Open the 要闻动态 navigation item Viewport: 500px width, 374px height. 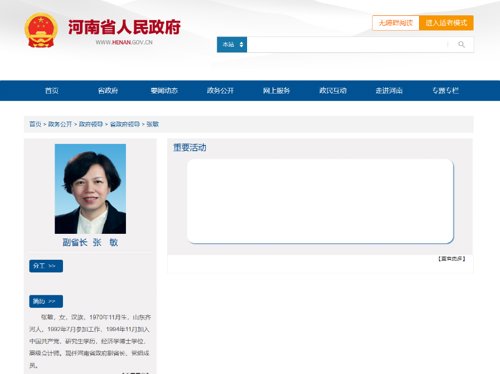[x=164, y=91]
